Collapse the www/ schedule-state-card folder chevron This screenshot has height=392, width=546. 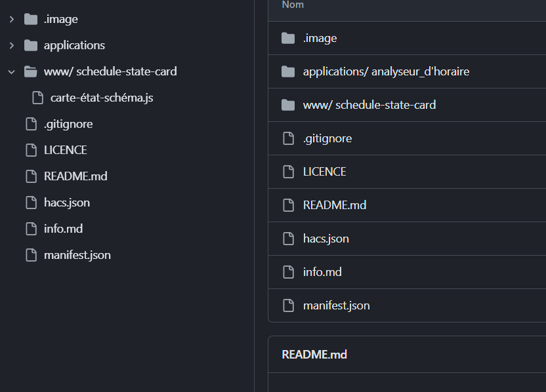[x=12, y=71]
